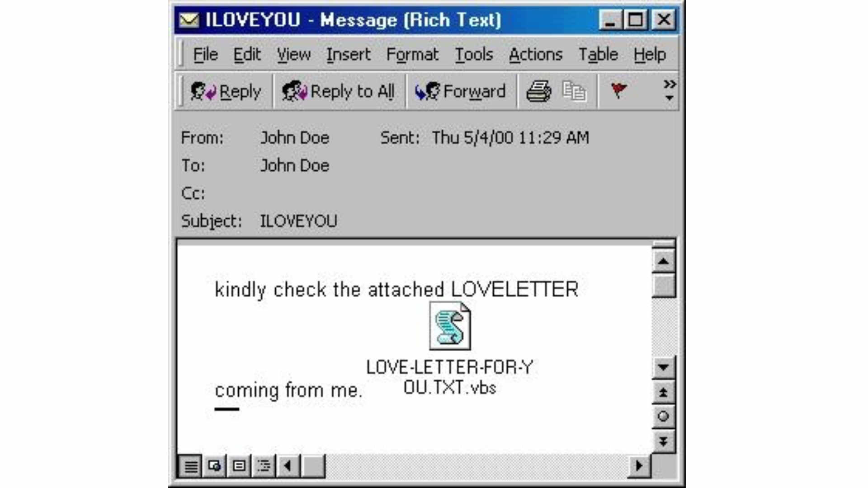The height and width of the screenshot is (488, 868).
Task: Toggle the rich text formatting icon
Action: click(x=201, y=466)
